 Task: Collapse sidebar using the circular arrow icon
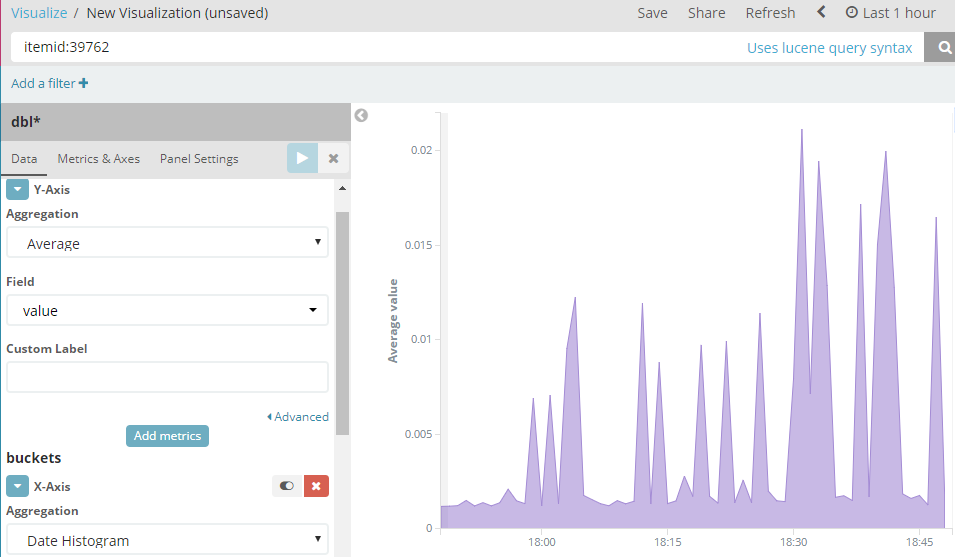pos(361,115)
